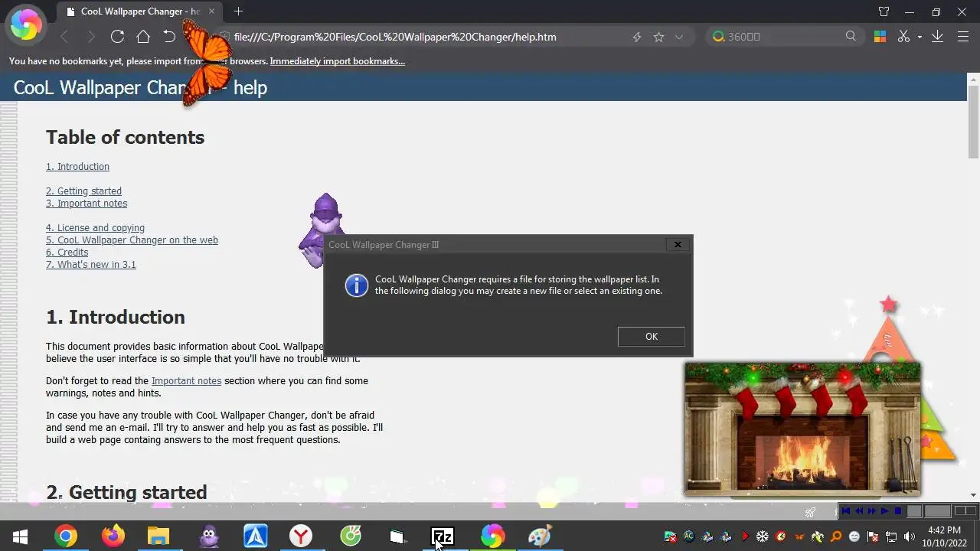Click Immediately import bookmarks link

338,61
